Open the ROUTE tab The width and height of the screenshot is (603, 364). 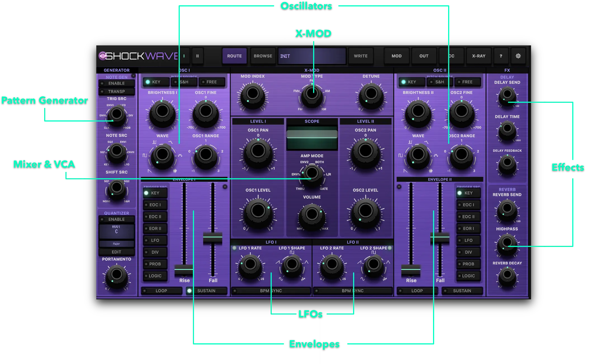tap(234, 56)
